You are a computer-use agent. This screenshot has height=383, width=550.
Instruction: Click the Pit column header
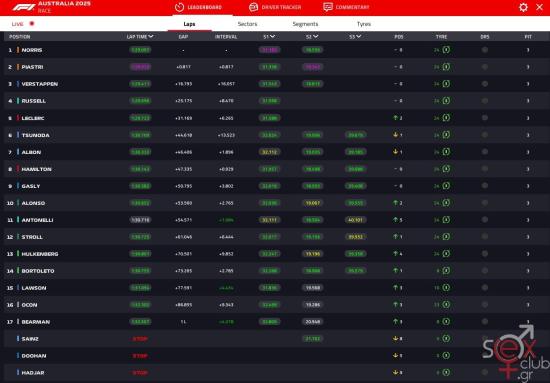pyautogui.click(x=528, y=37)
